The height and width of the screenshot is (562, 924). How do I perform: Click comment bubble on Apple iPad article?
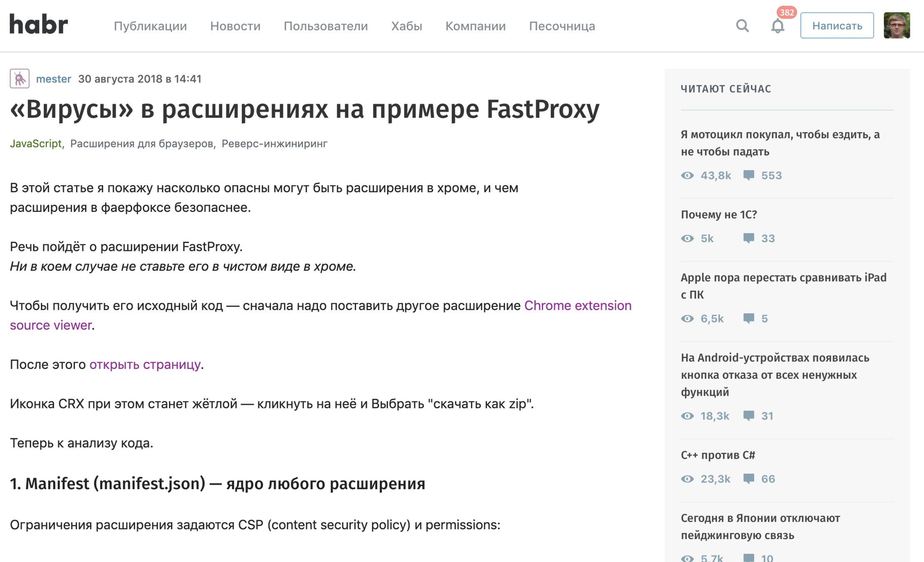[749, 318]
